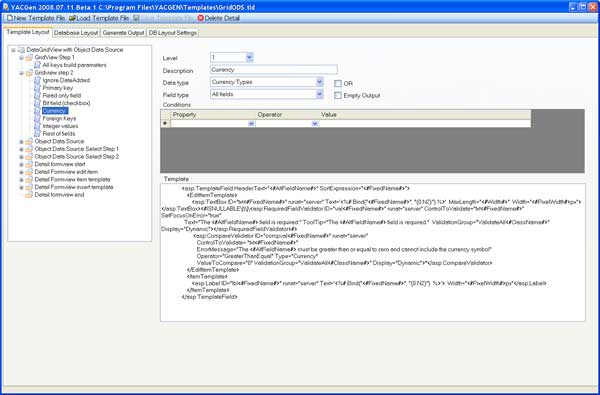Collapse the GridView Step 1 node
The height and width of the screenshot is (395, 600).
point(21,57)
